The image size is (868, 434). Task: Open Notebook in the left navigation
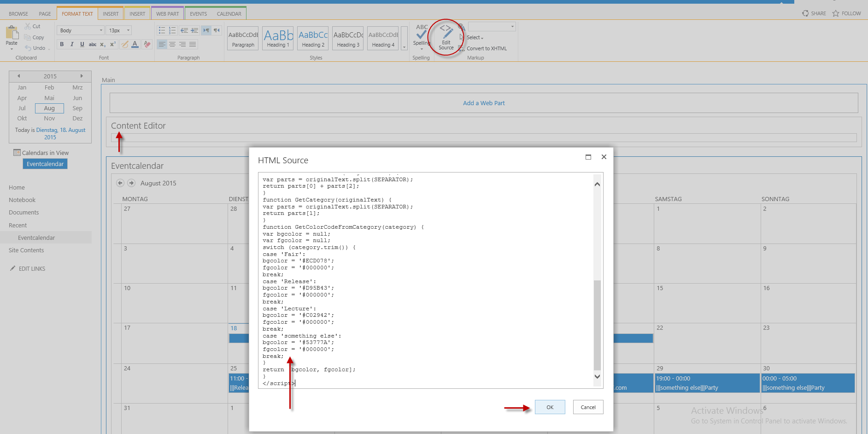[x=22, y=200]
